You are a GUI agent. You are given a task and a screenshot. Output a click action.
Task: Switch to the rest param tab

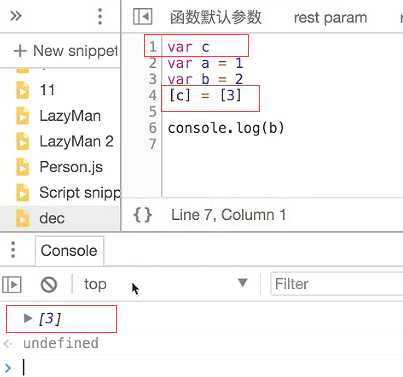point(330,17)
